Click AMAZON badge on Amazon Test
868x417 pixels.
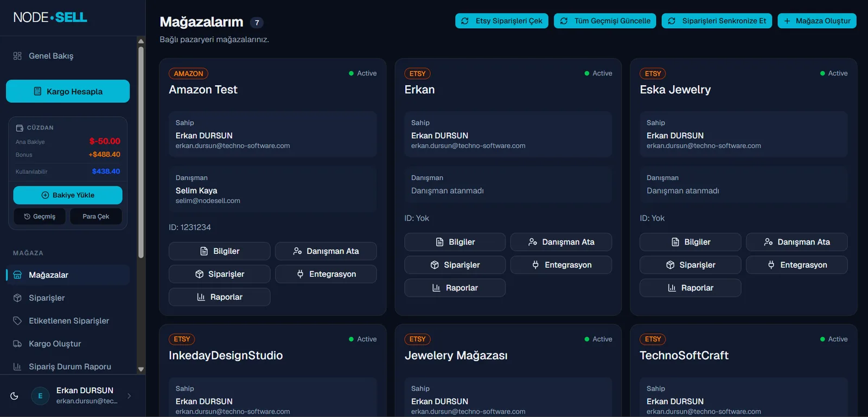pyautogui.click(x=188, y=73)
